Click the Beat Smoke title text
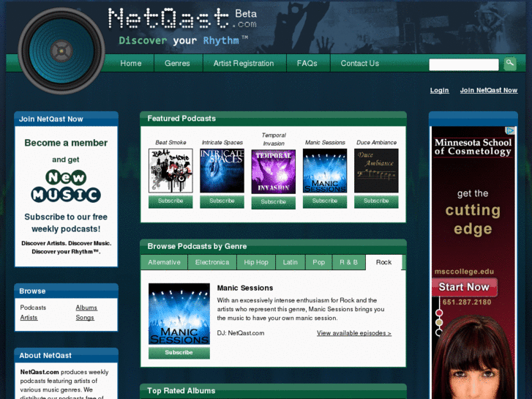This screenshot has width=532, height=399. (171, 143)
